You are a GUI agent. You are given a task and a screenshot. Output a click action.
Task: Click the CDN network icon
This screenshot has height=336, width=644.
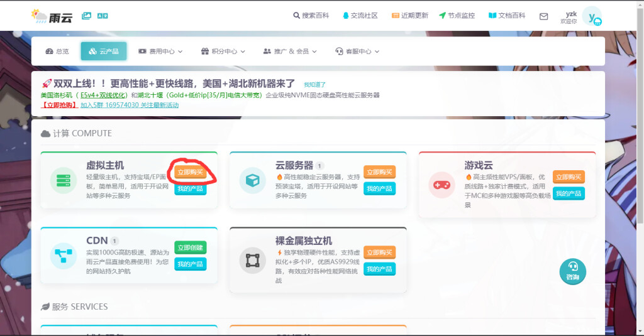point(64,256)
